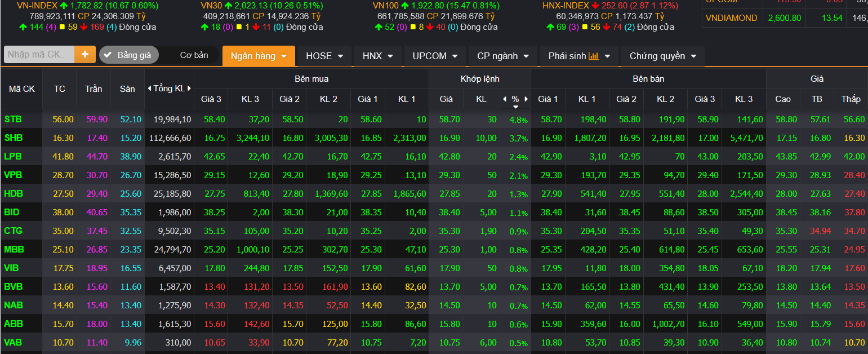Expand the Ngân hàng dropdown
The image size is (868, 354).
[259, 56]
